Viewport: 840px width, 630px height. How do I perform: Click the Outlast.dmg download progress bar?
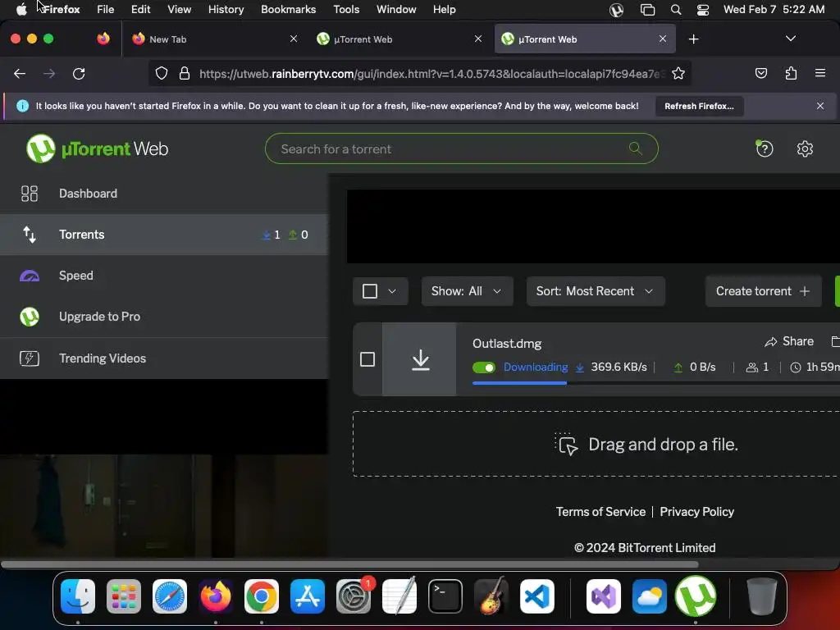tap(656, 383)
